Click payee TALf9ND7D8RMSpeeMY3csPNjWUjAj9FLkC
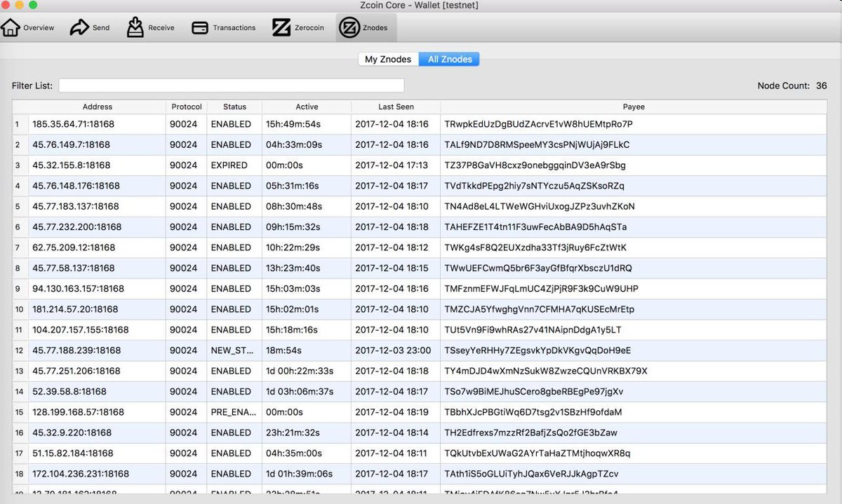 [537, 144]
